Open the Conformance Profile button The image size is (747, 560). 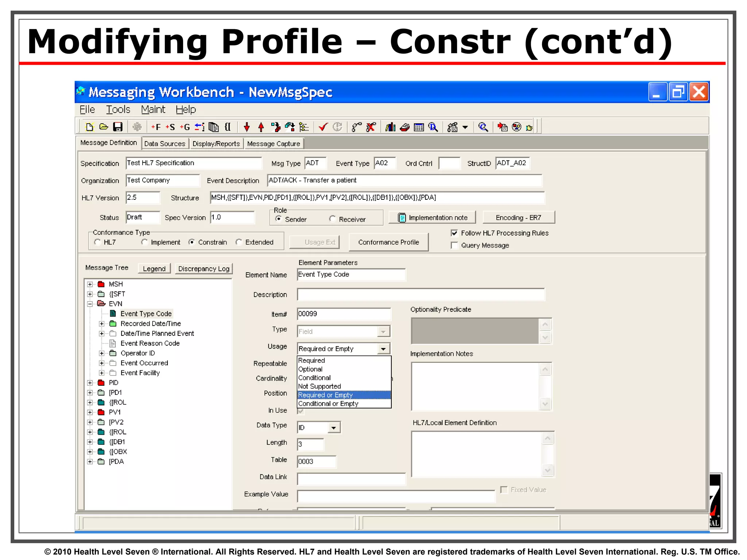click(388, 242)
